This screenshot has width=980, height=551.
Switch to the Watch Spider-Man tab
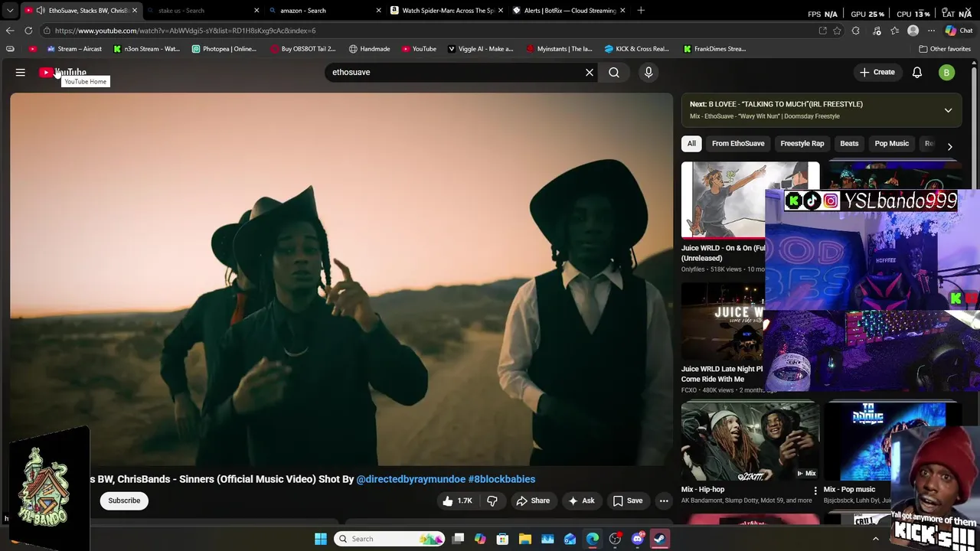coord(448,11)
